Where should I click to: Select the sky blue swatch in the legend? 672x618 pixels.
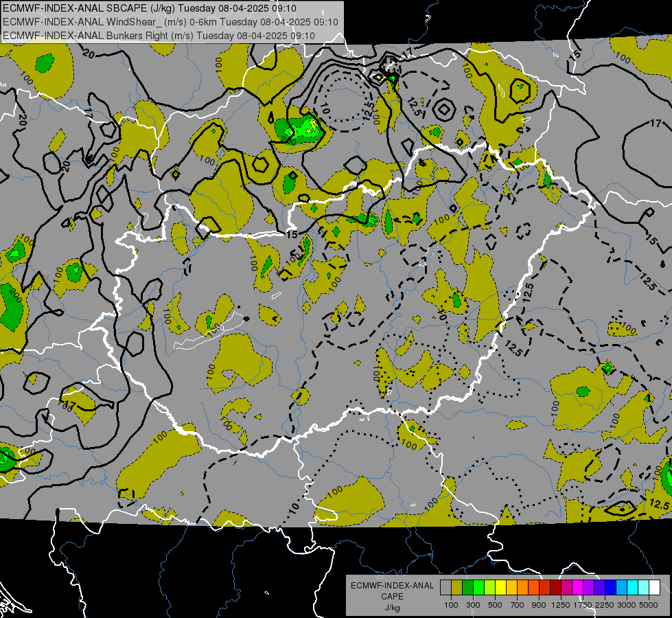pos(621,587)
